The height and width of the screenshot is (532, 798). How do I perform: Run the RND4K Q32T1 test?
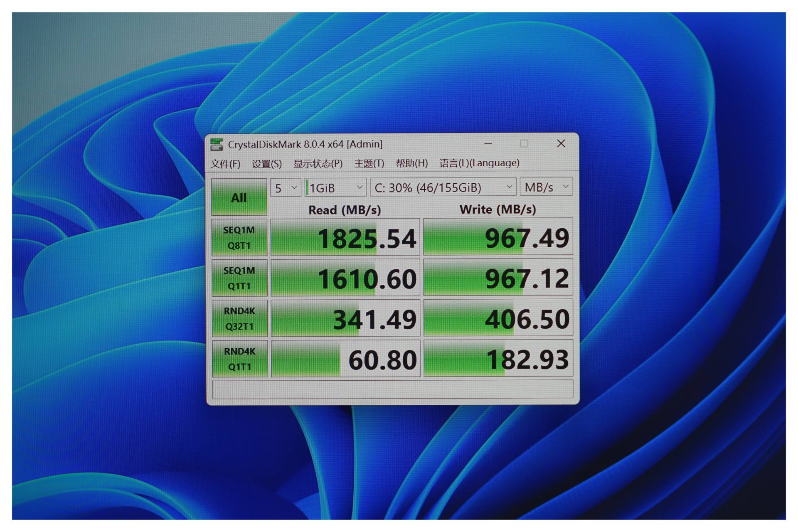coord(239,318)
